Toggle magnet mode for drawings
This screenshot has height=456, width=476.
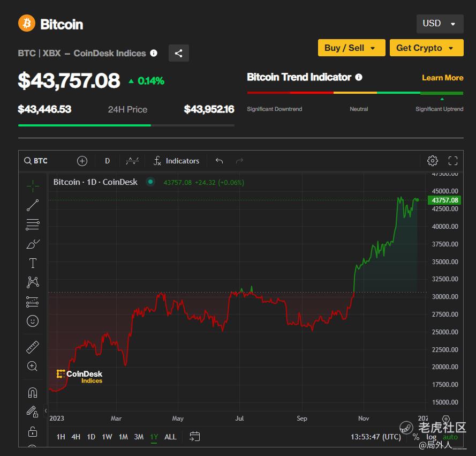[x=33, y=393]
